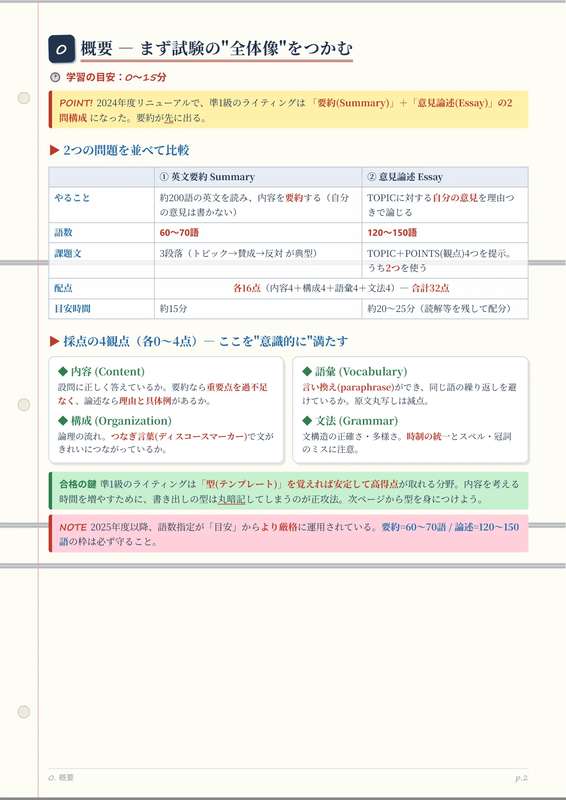Click the text 学習の目安：0〜15分
This screenshot has height=800, width=566.
(x=116, y=78)
